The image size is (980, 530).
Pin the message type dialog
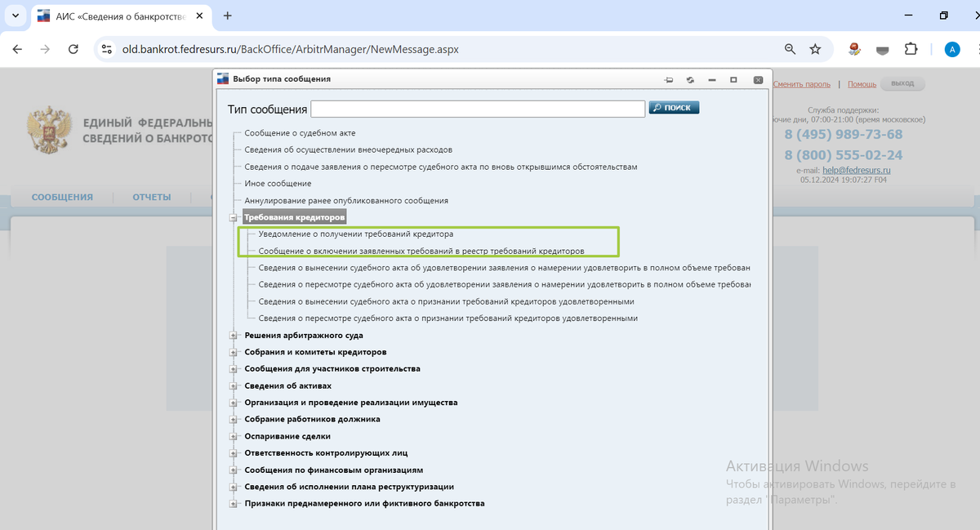pyautogui.click(x=669, y=80)
